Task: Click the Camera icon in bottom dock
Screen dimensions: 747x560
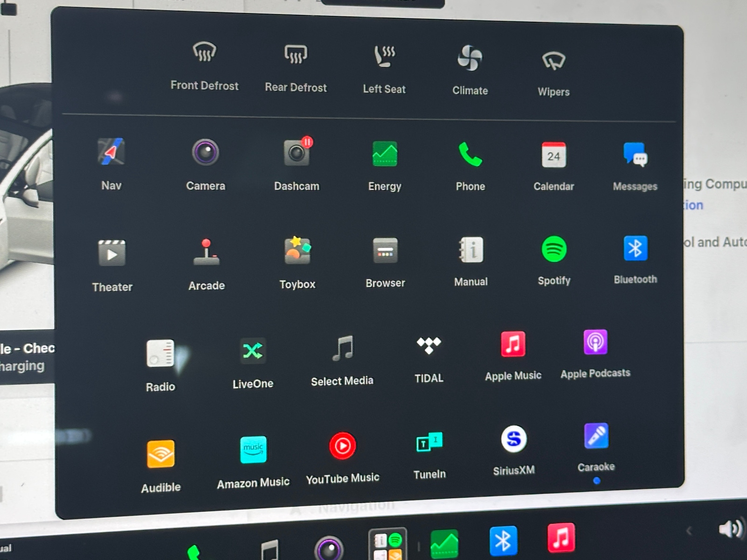Action: (329, 548)
